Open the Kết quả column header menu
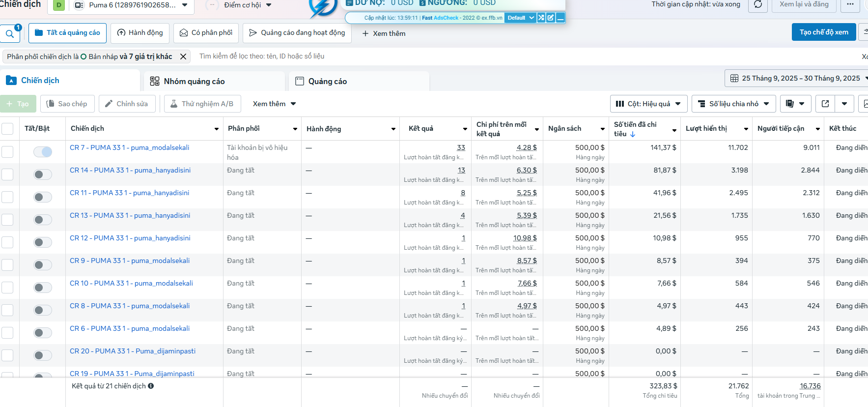This screenshot has height=407, width=868. tap(465, 129)
